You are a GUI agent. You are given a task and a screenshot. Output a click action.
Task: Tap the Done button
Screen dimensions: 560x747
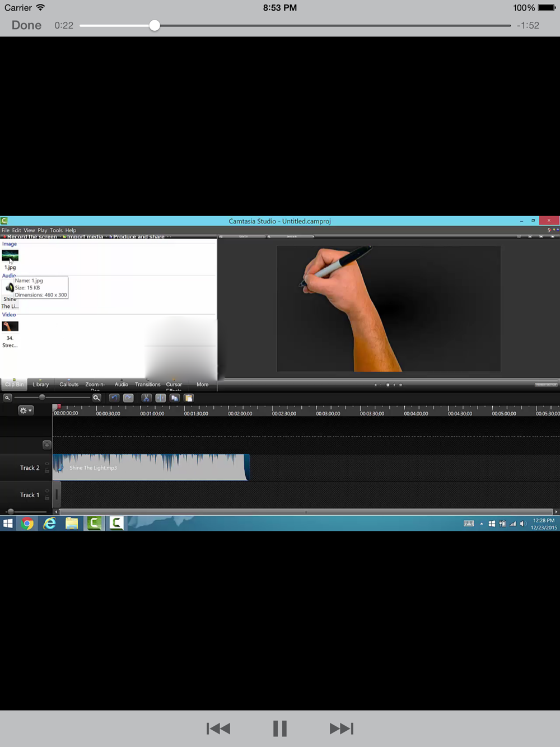click(26, 25)
